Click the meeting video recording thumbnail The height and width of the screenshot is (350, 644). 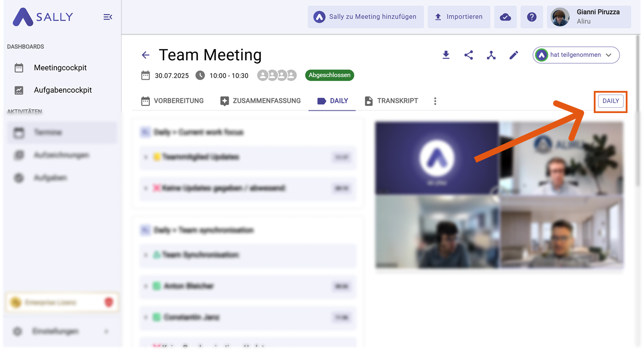[x=499, y=195]
